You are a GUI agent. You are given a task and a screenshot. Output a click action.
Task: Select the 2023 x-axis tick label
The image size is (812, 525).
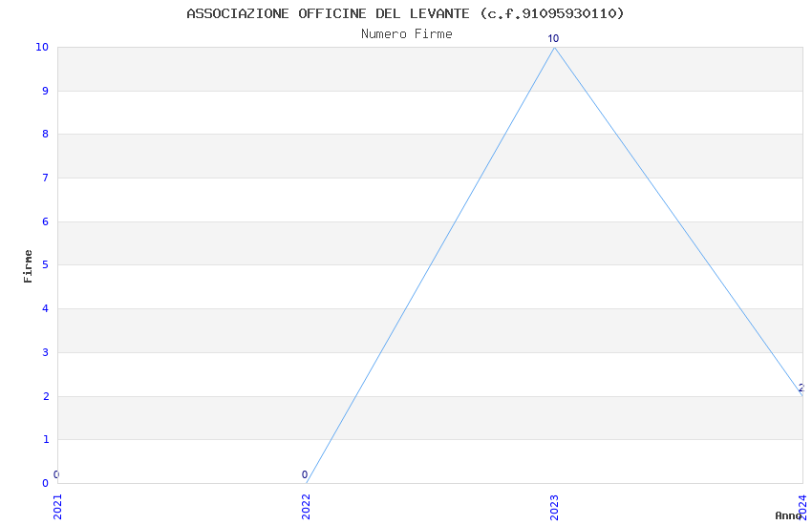(554, 507)
